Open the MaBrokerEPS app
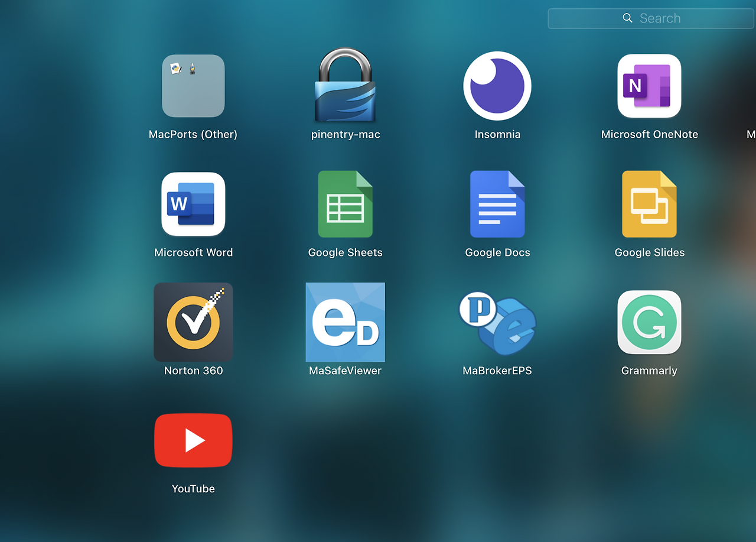Viewport: 756px width, 542px height. pyautogui.click(x=497, y=322)
